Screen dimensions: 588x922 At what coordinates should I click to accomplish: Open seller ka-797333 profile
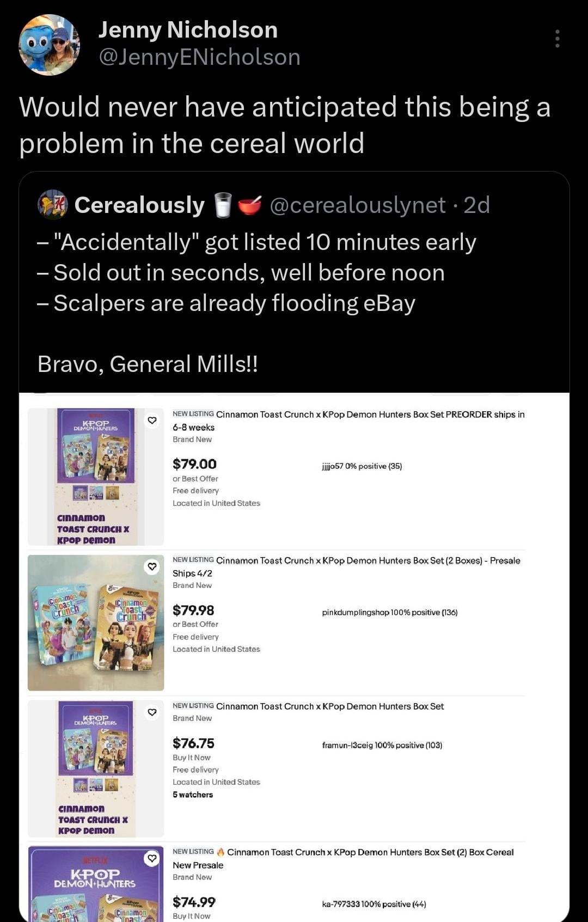click(341, 904)
